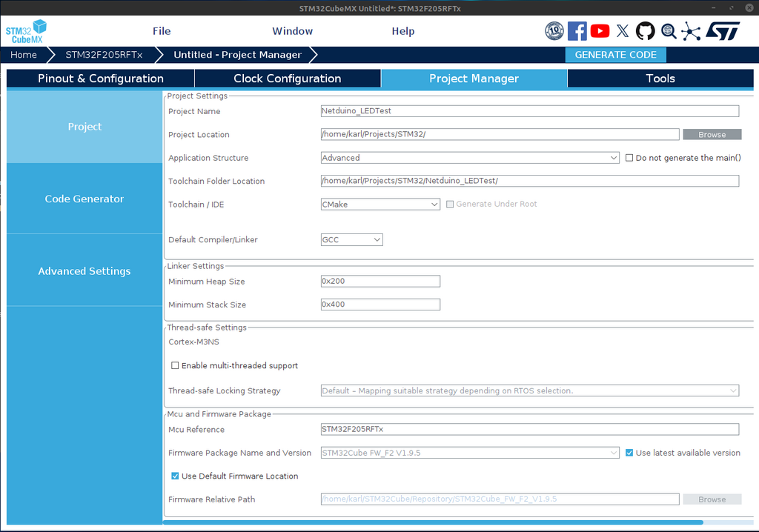Click the Toolchain Folder Location label

[216, 181]
